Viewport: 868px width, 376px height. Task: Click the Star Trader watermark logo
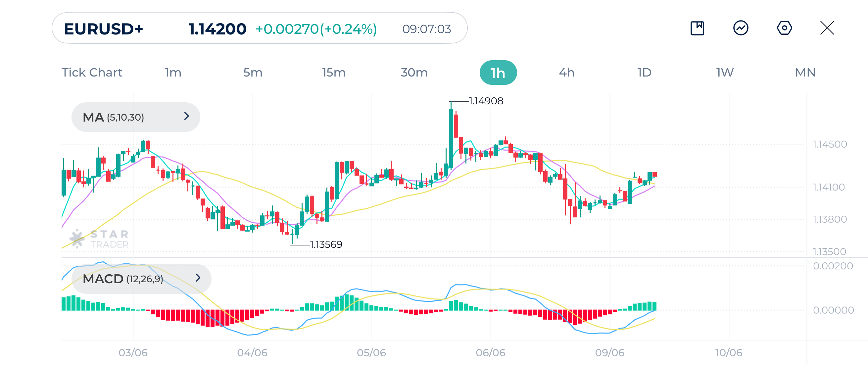pos(98,238)
